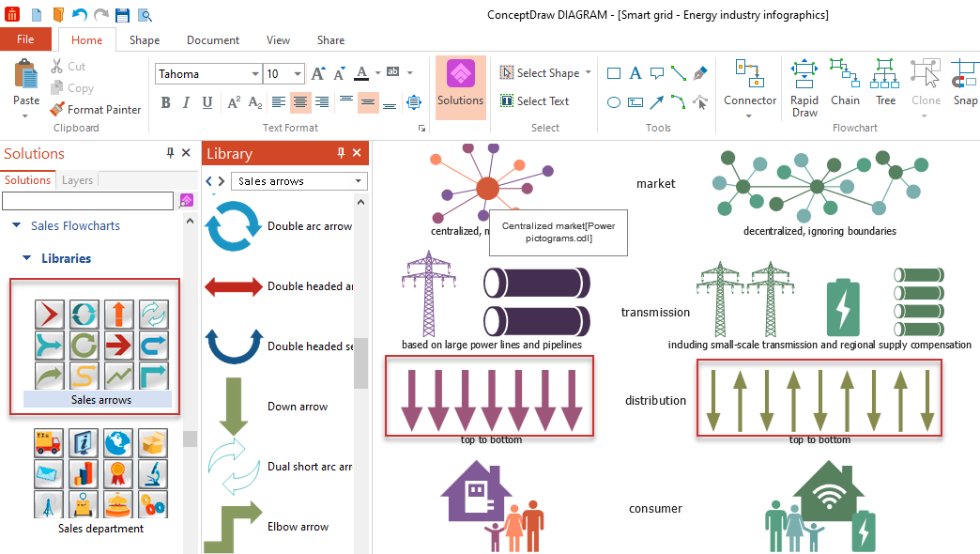Click the Solutions search input field
980x554 pixels.
coord(87,201)
